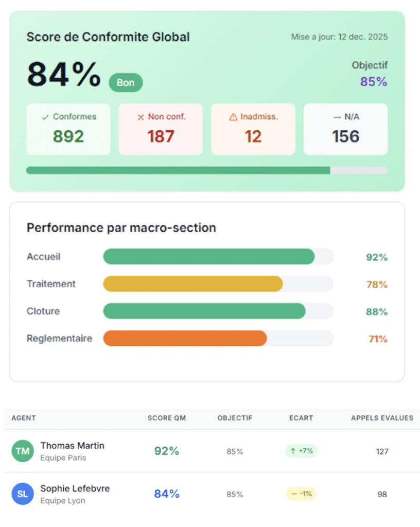This screenshot has width=420, height=527.
Task: Click the green Bon status badge
Action: 126,82
